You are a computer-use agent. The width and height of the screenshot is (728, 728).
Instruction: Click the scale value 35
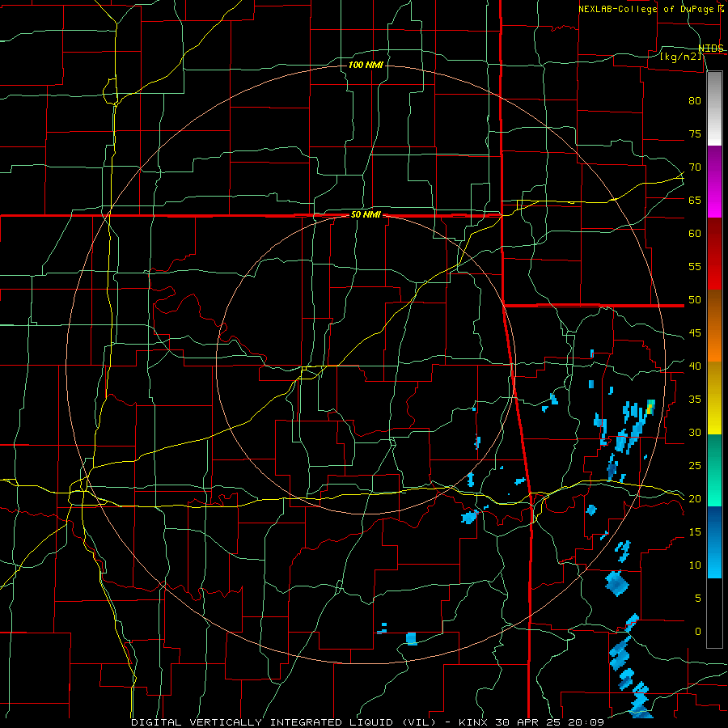pos(695,400)
